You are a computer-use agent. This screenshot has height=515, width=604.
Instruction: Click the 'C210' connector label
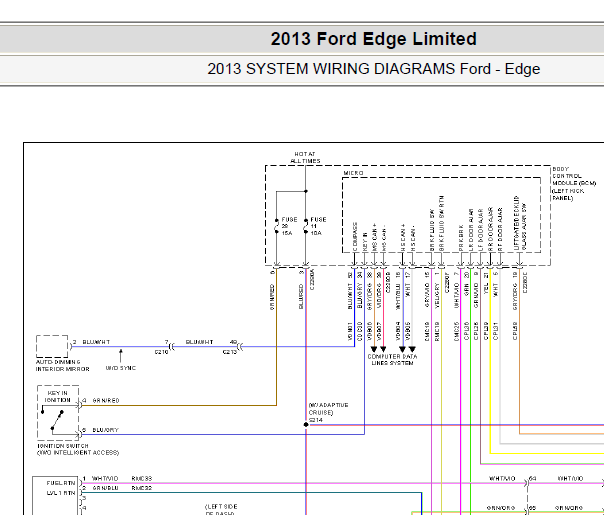[x=161, y=352]
